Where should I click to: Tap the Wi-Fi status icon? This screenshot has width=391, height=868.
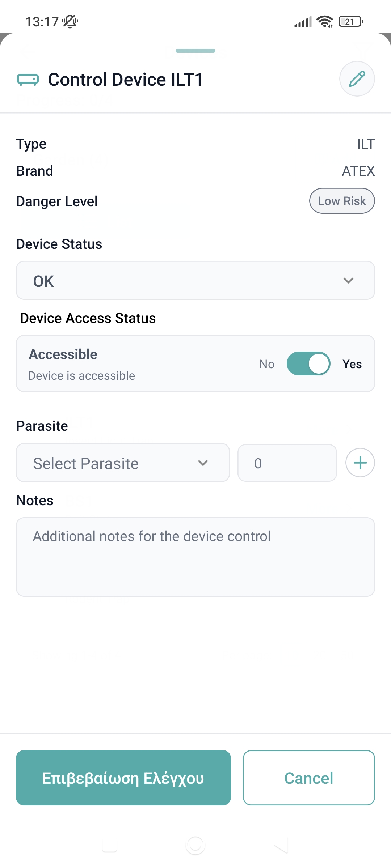coord(325,22)
